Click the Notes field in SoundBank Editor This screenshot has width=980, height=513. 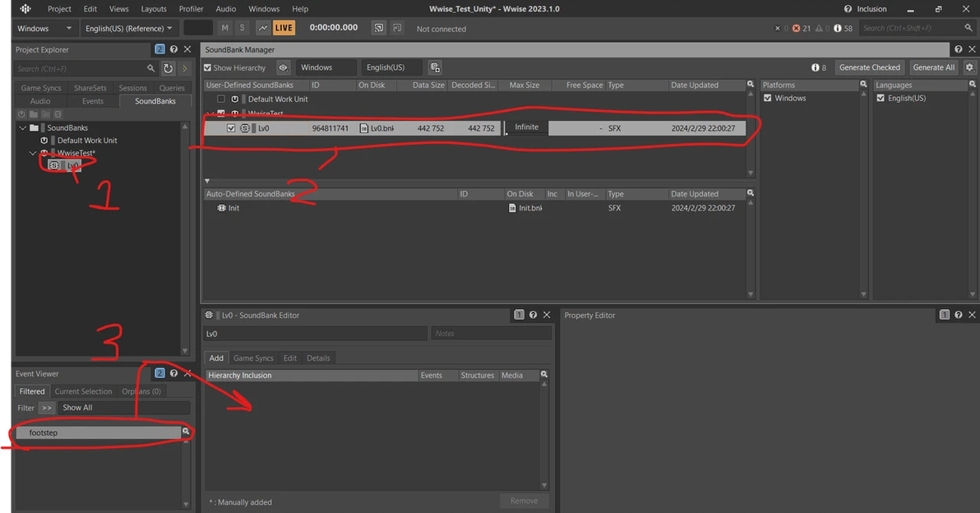click(x=491, y=334)
